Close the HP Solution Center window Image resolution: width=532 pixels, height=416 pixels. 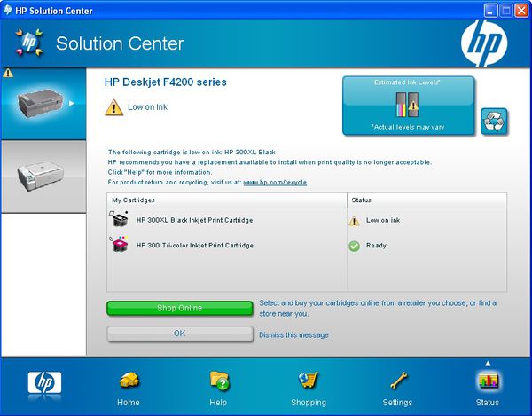tap(521, 11)
